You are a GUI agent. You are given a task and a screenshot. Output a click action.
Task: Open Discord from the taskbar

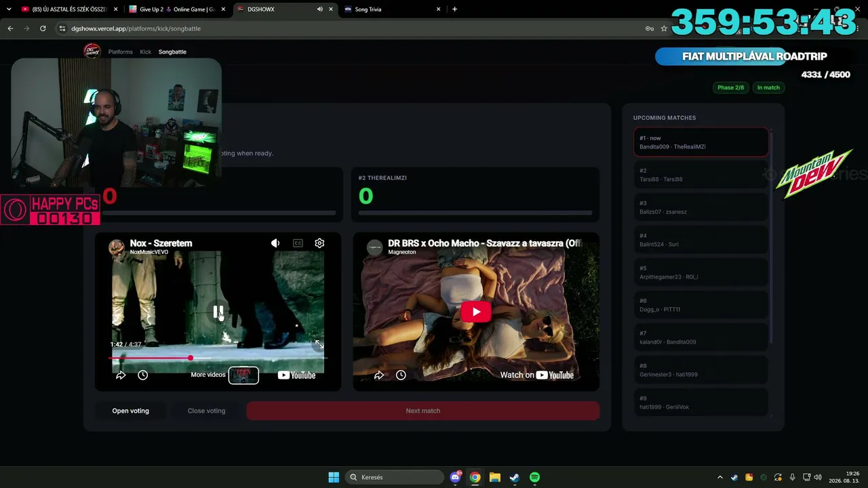[x=456, y=477]
